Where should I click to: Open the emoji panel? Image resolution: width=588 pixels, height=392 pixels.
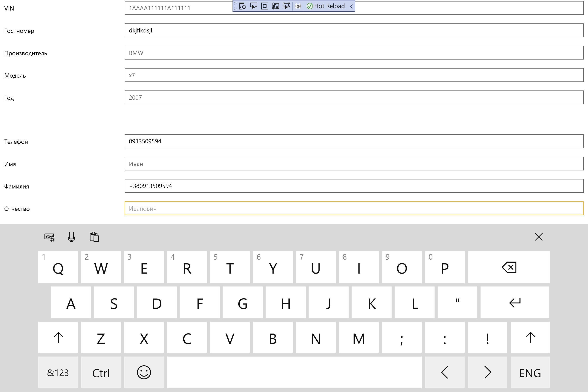[x=144, y=372]
